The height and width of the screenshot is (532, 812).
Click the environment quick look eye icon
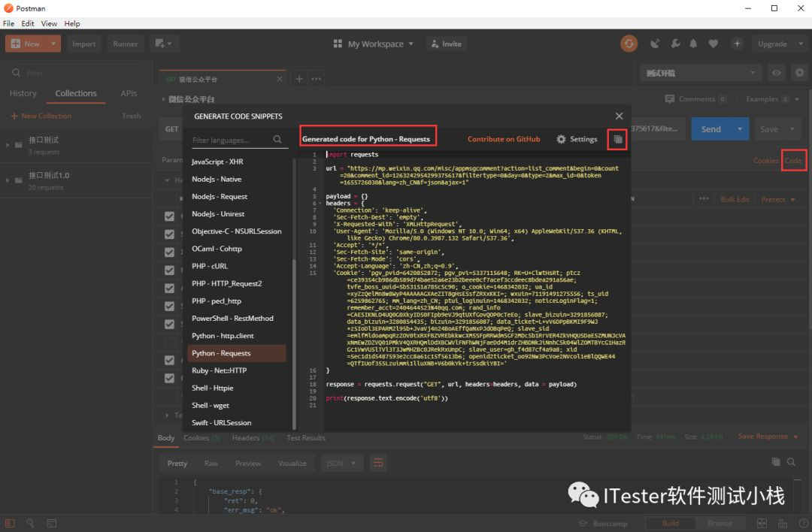coord(776,73)
